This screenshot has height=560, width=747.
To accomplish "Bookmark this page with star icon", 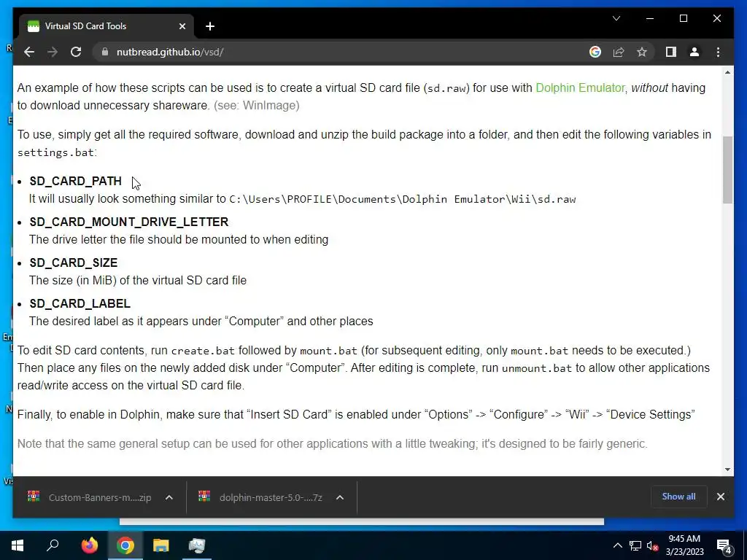I will click(642, 52).
